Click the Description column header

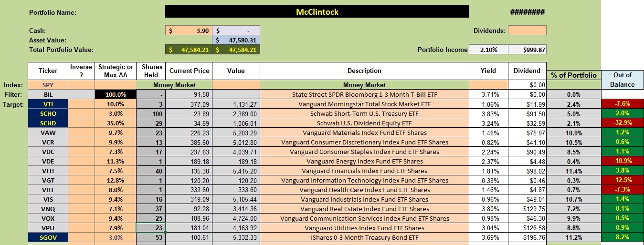coord(364,71)
